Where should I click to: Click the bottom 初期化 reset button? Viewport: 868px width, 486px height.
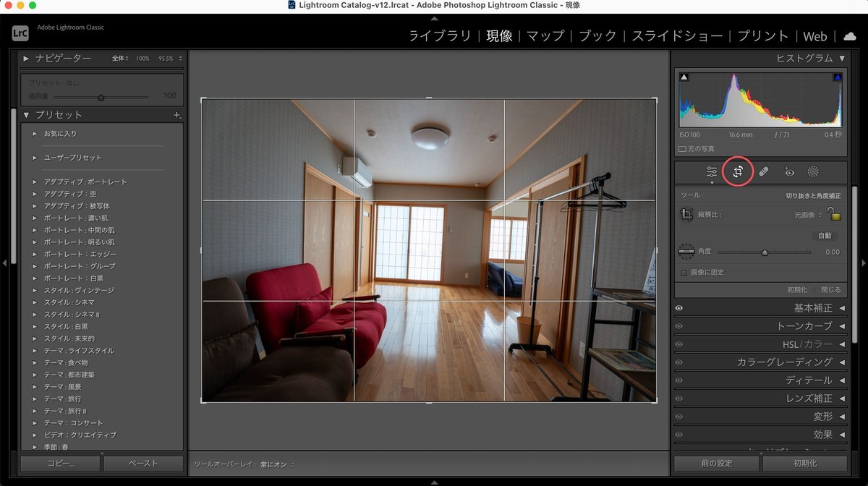click(805, 464)
